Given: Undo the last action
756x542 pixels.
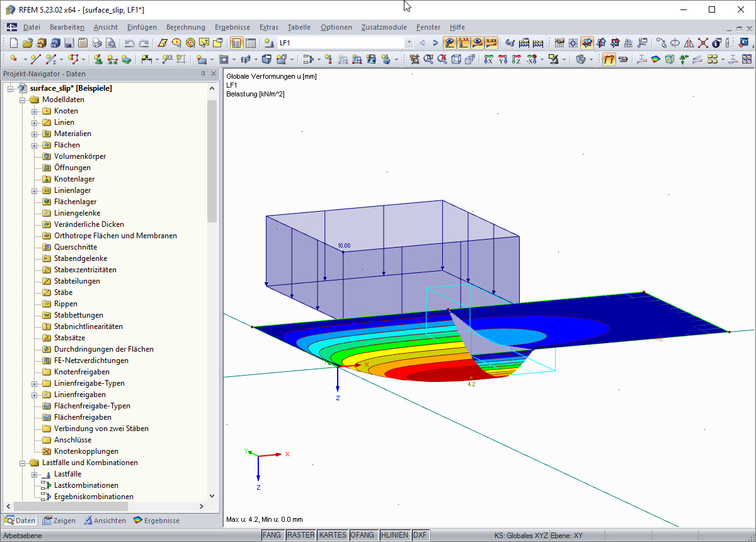Looking at the screenshot, I should [129, 43].
